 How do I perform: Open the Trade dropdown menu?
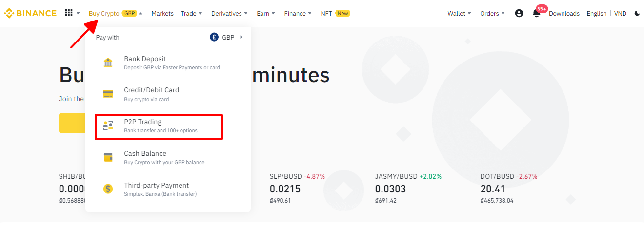click(191, 13)
